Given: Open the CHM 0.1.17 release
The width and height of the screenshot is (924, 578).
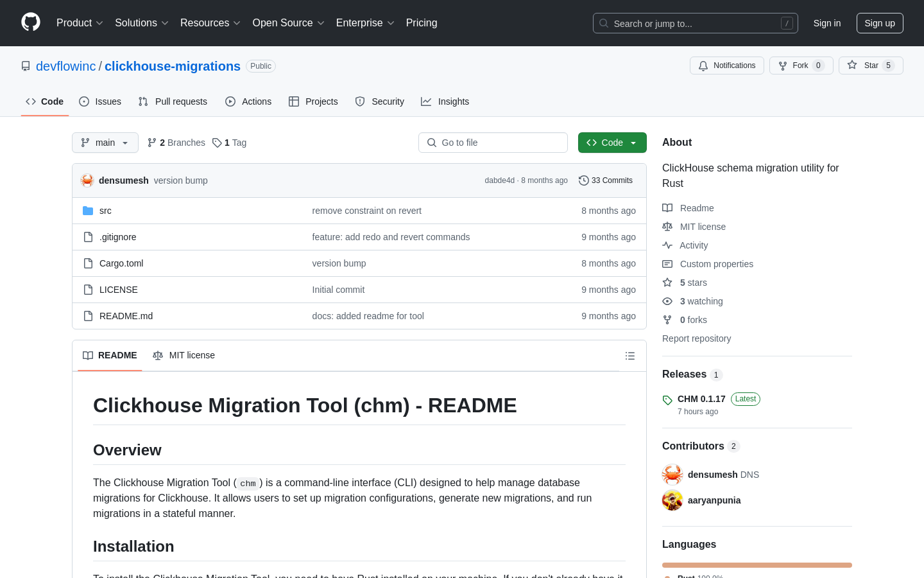Looking at the screenshot, I should [x=701, y=399].
